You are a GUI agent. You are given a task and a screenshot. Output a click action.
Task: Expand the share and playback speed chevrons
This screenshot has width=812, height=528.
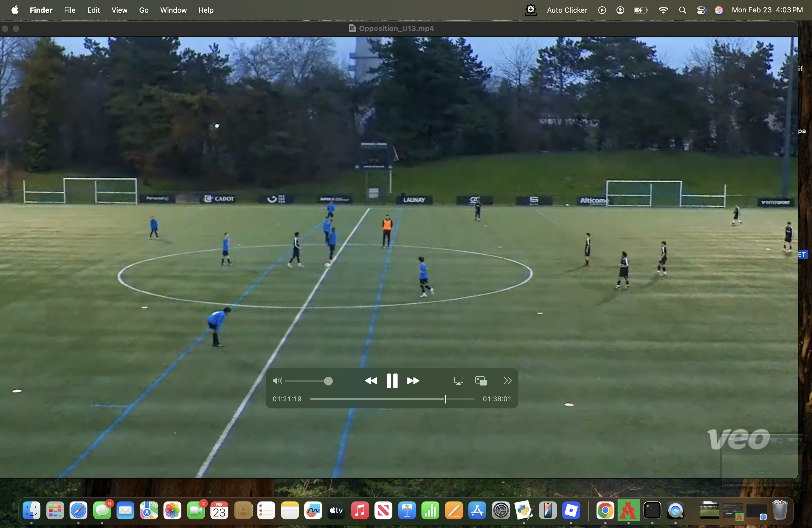point(508,381)
